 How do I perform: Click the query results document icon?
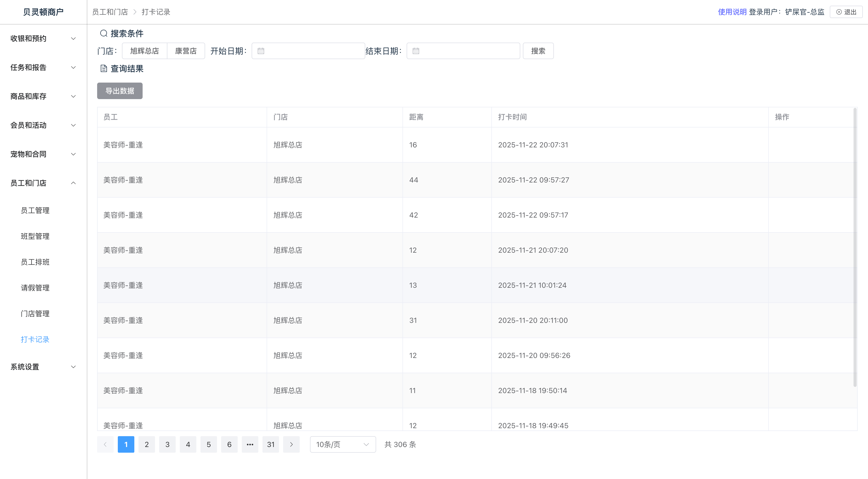point(103,69)
